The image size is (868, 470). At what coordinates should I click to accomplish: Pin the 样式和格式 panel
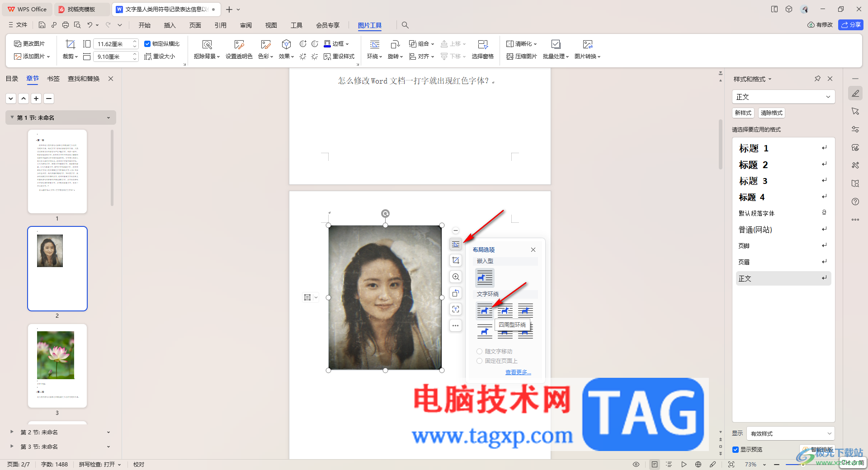(817, 79)
